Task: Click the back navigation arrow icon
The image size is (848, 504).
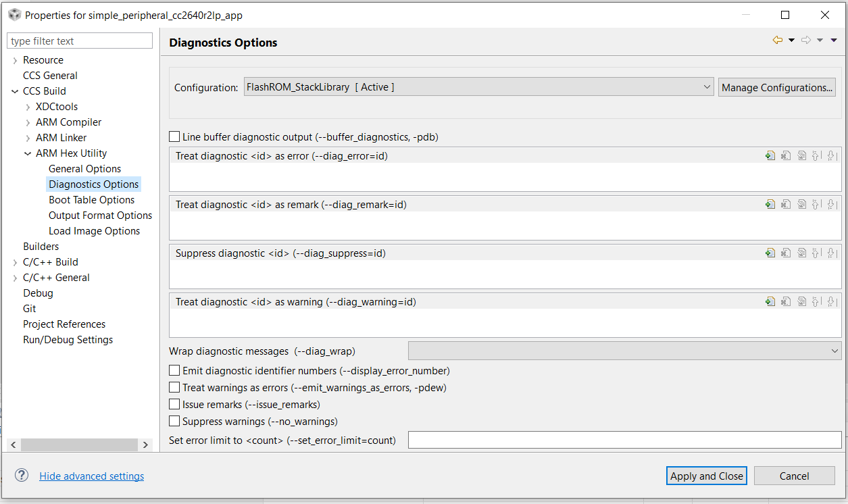Action: (778, 41)
